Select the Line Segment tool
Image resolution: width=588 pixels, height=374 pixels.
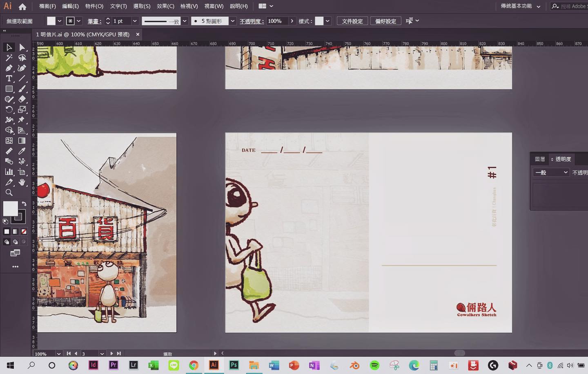click(x=22, y=78)
